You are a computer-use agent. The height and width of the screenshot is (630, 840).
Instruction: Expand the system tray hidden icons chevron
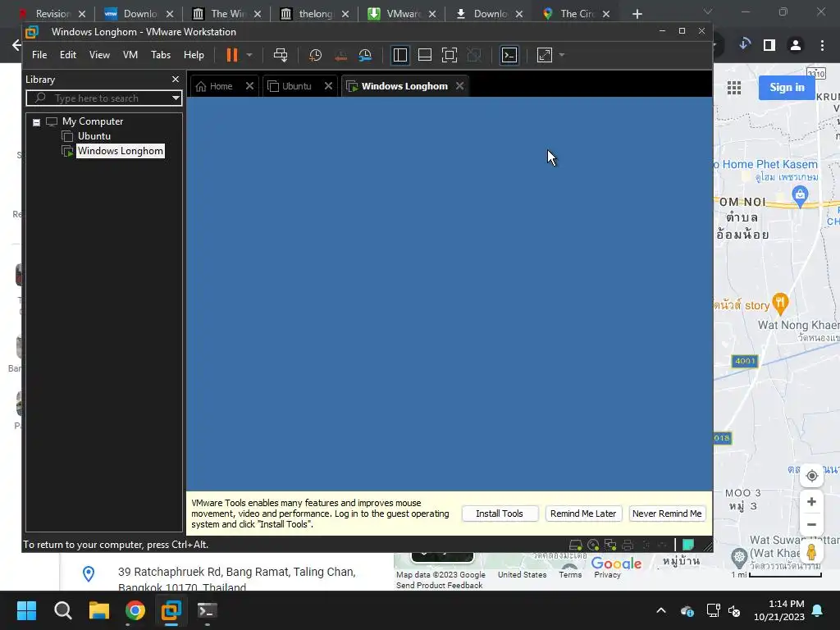coord(661,610)
